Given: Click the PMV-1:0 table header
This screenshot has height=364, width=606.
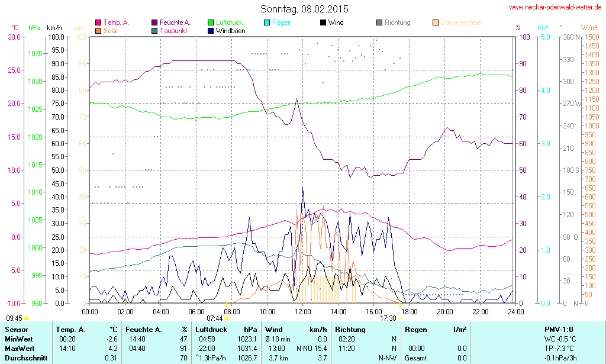Looking at the screenshot, I should 558,329.
